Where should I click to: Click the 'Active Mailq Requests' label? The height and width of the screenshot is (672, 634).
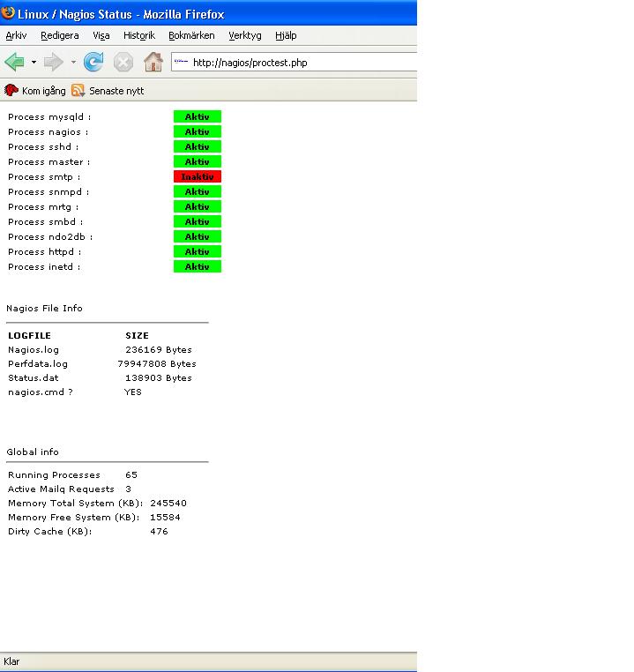(61, 489)
